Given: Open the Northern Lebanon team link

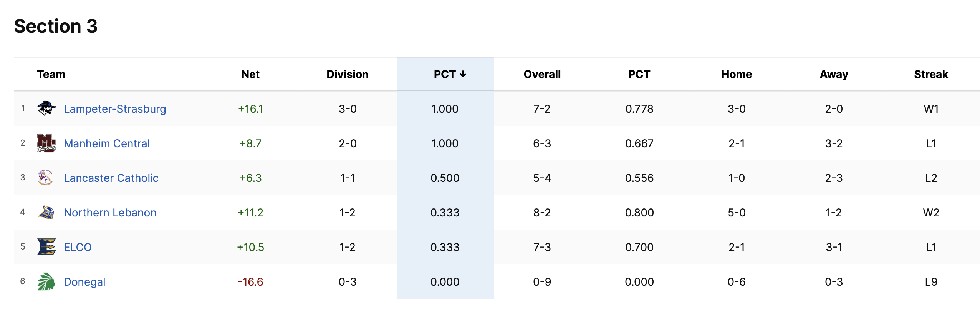Looking at the screenshot, I should pyautogui.click(x=110, y=213).
